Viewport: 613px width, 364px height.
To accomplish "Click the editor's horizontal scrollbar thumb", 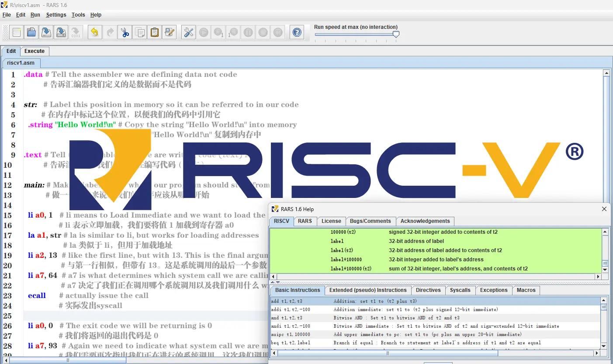I will [x=68, y=361].
